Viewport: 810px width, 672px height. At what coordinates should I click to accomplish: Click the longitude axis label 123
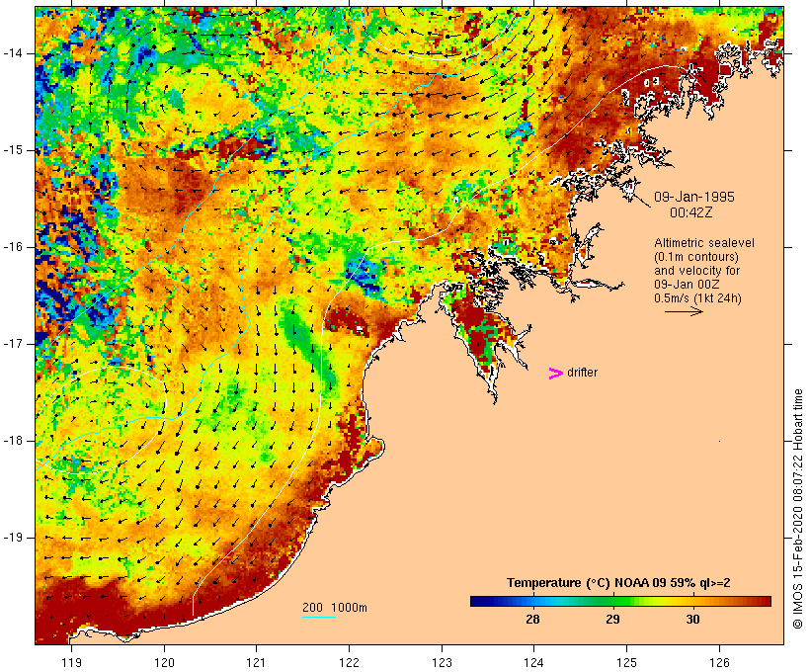442,662
